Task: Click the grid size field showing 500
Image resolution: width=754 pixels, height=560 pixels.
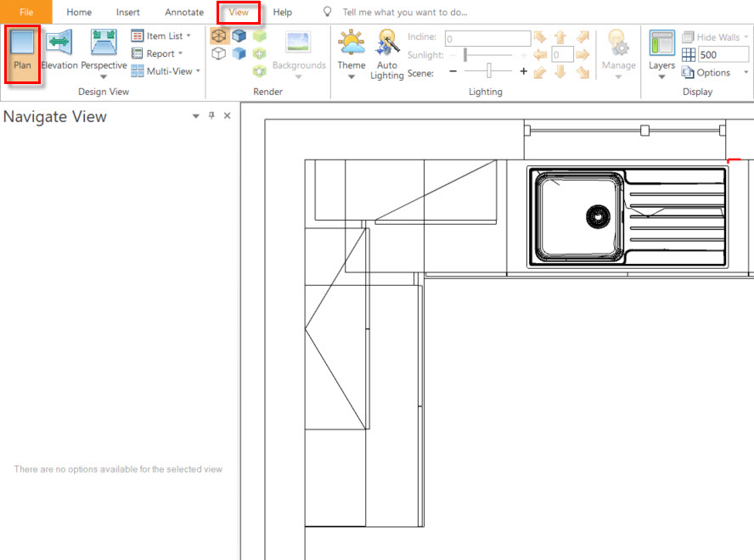Action: point(723,55)
